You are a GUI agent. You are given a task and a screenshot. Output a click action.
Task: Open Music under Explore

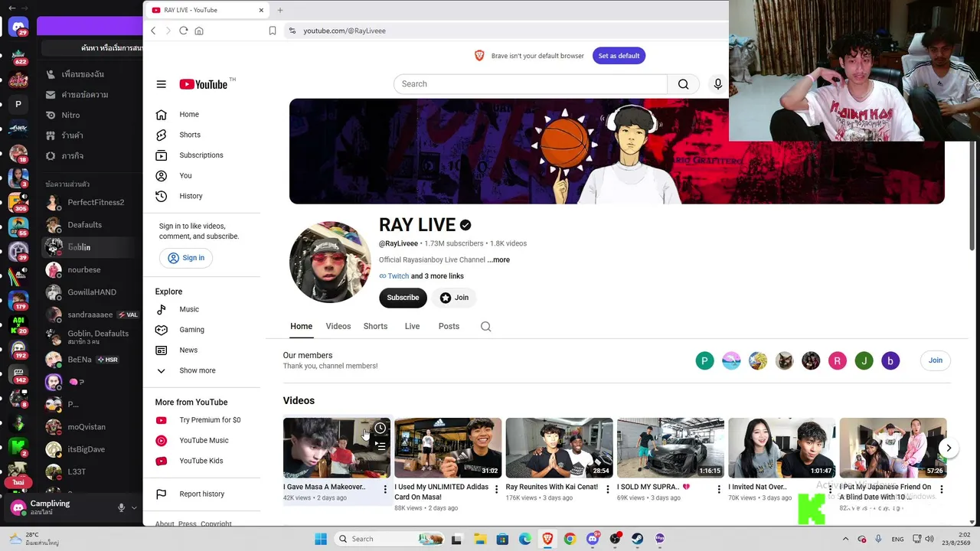click(x=189, y=309)
